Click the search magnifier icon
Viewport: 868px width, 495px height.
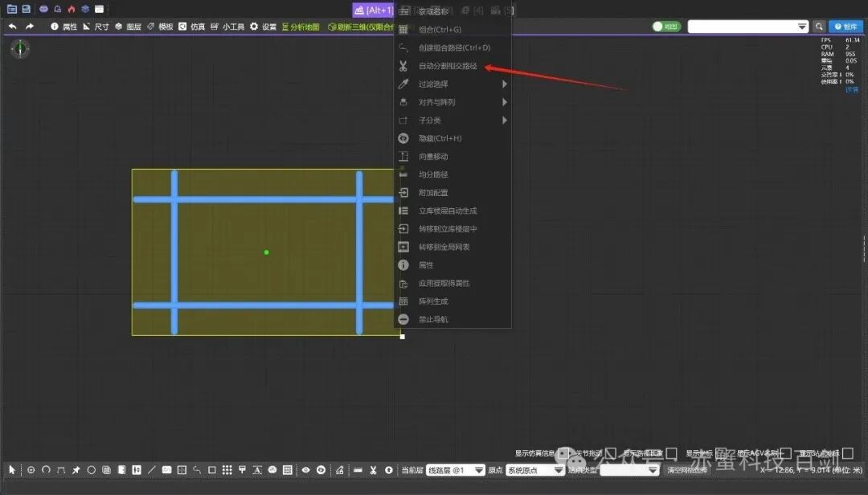[819, 27]
